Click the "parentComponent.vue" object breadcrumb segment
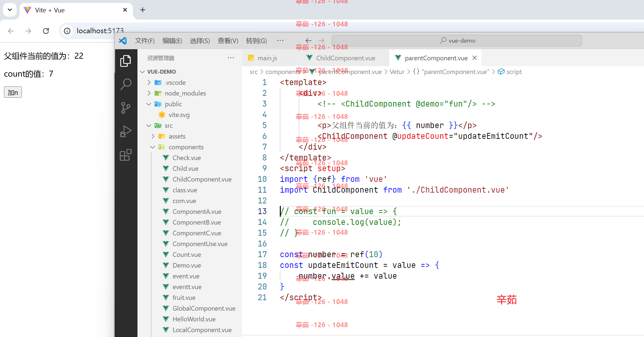The height and width of the screenshot is (337, 644). pos(451,72)
